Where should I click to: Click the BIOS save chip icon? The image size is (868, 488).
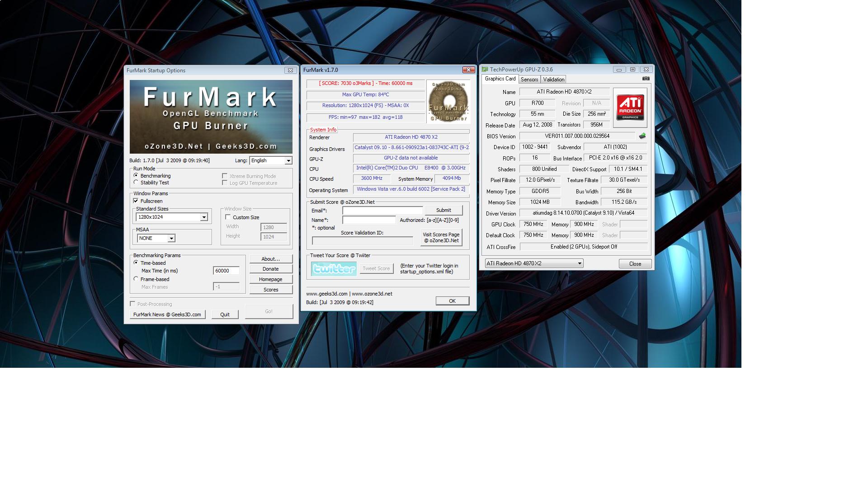tap(642, 136)
